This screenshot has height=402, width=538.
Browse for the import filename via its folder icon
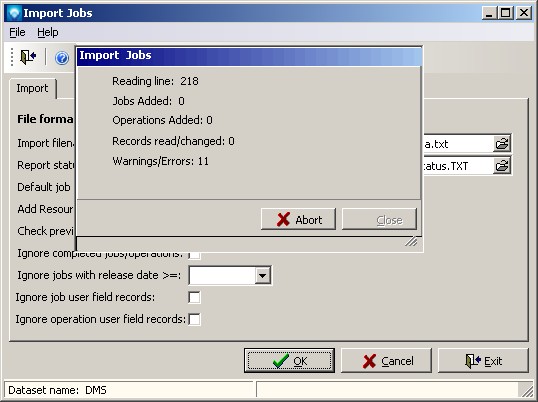(502, 144)
